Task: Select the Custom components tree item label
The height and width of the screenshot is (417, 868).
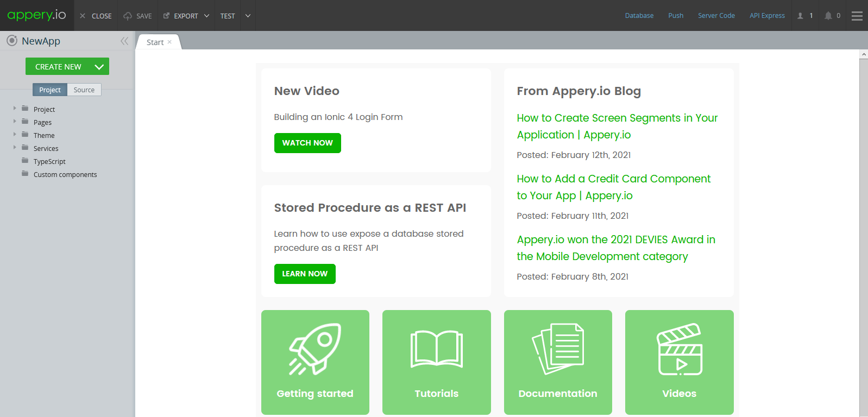Action: coord(65,174)
